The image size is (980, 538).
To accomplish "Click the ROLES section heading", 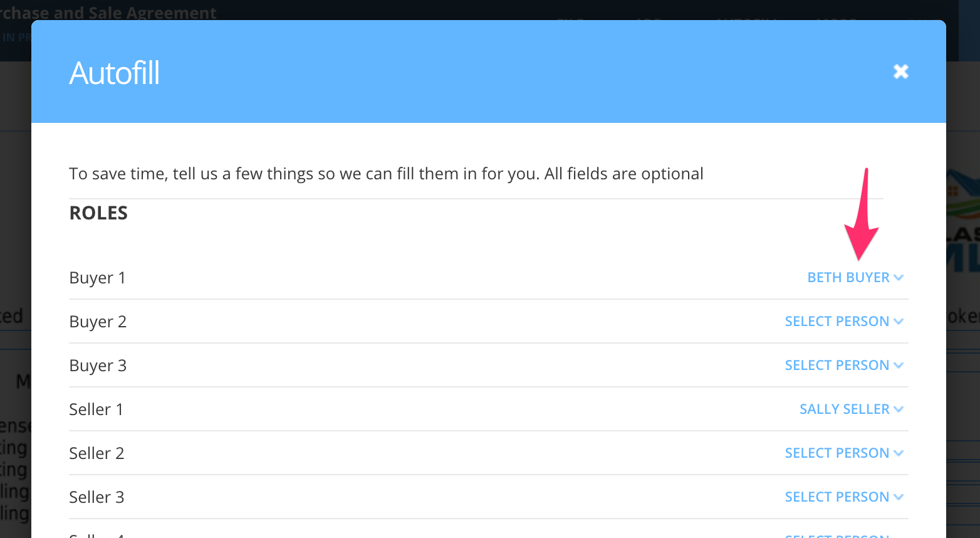I will pyautogui.click(x=98, y=213).
